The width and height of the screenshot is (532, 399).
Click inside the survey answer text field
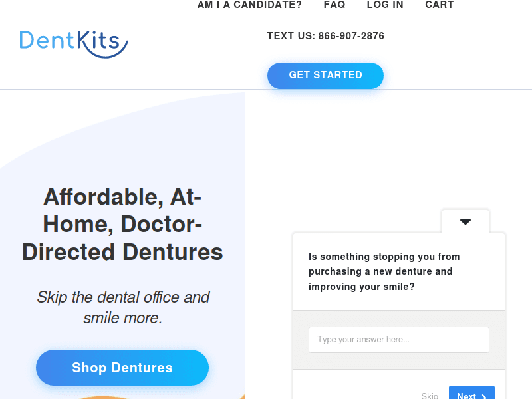[399, 339]
